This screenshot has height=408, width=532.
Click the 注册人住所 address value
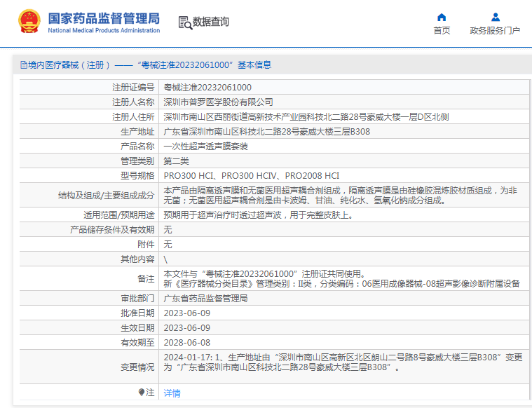click(306, 117)
